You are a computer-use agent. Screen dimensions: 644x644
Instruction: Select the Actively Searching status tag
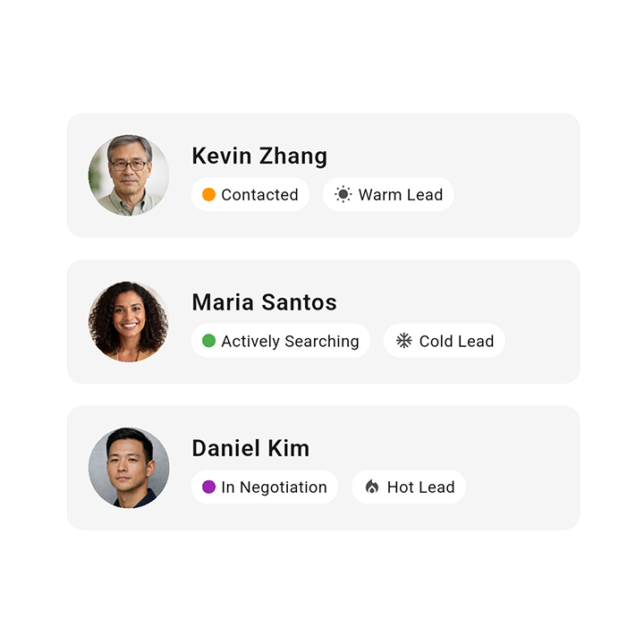coord(281,341)
